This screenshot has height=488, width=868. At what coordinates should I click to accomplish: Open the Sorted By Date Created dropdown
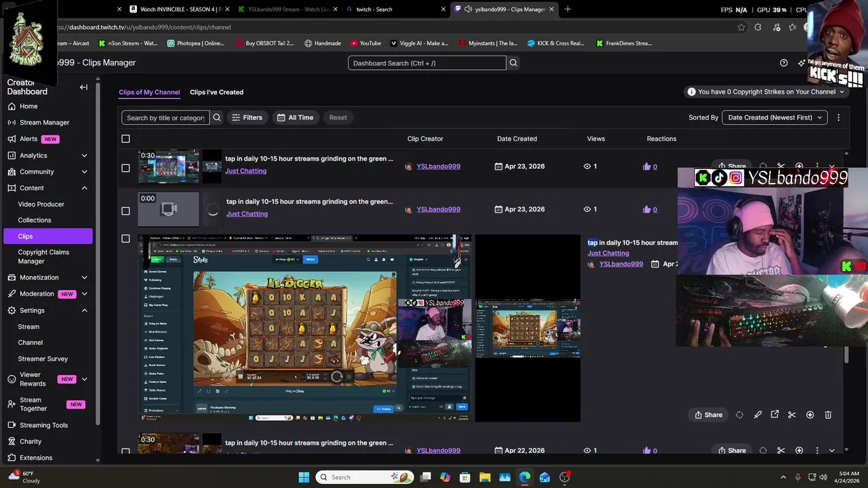coord(774,117)
